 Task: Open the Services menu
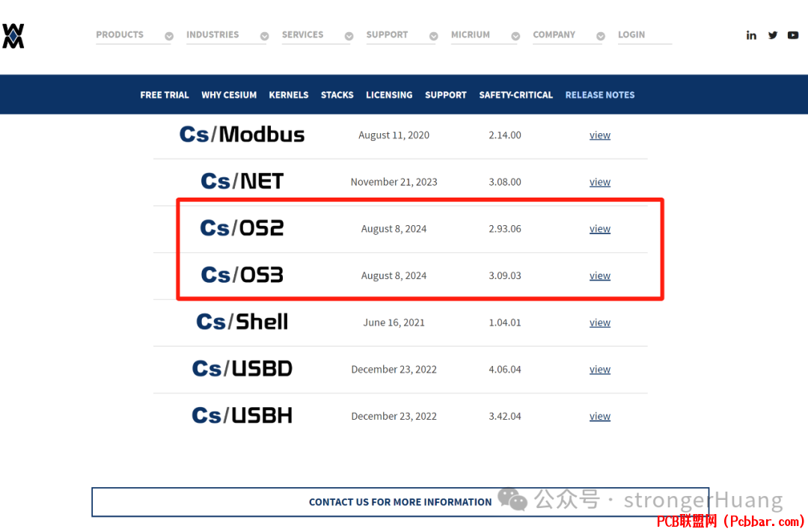click(302, 34)
